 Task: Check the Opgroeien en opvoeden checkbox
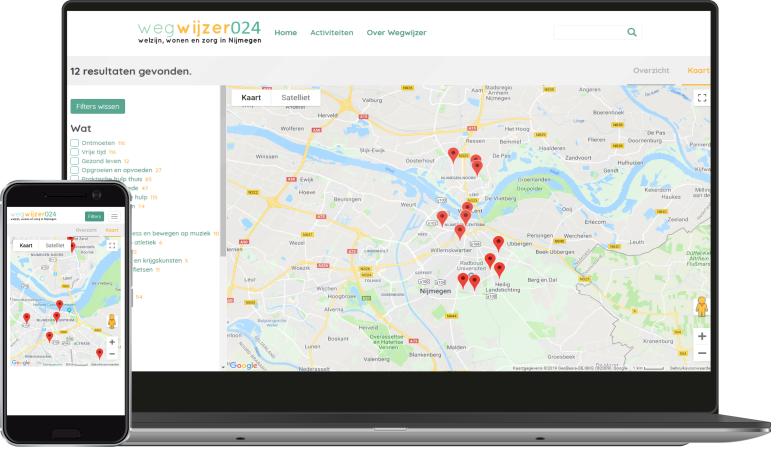(75, 170)
